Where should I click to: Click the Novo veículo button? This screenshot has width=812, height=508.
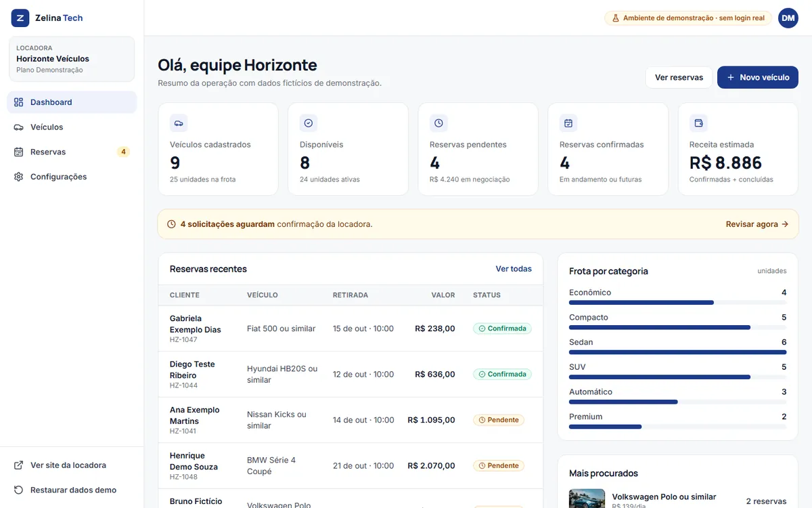758,78
